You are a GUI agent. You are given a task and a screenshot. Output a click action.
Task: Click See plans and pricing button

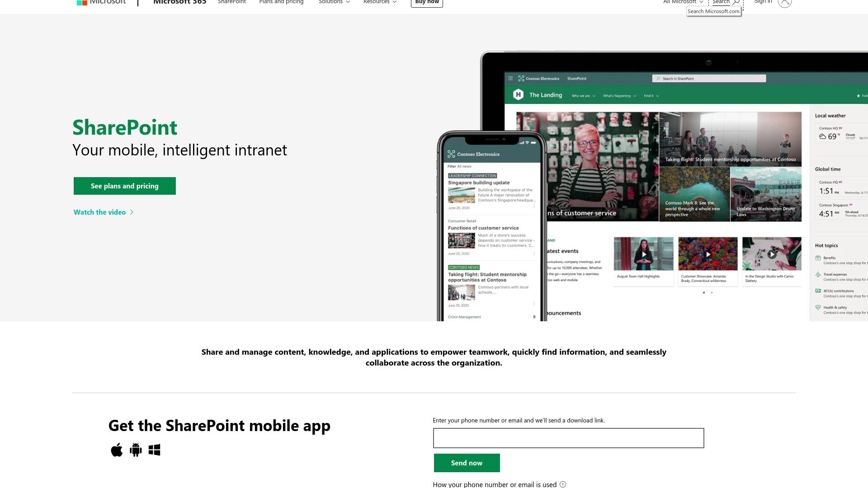coord(125,186)
